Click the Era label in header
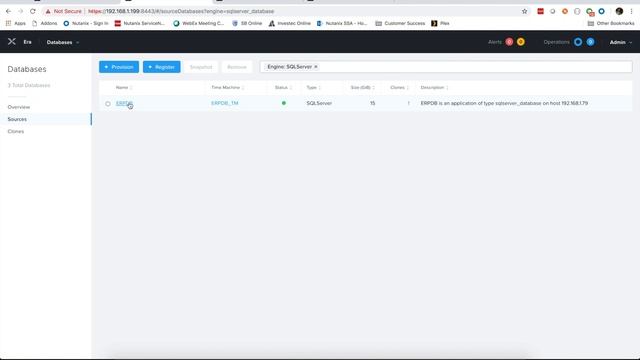640x360 pixels. [27, 42]
